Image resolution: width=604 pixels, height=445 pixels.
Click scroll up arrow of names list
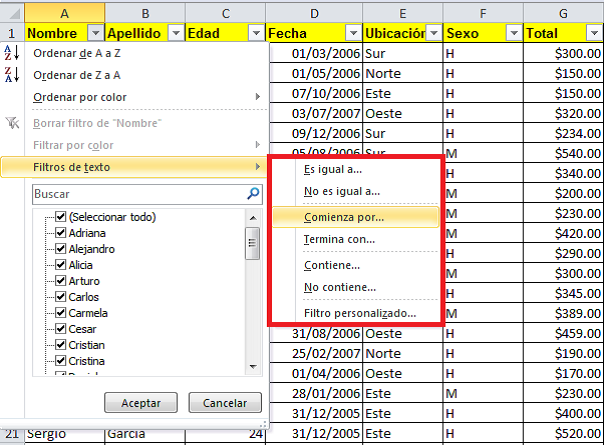(253, 217)
